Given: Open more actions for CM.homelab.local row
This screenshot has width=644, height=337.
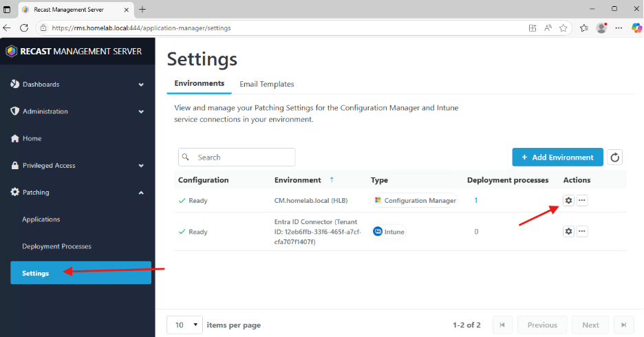Looking at the screenshot, I should [582, 200].
